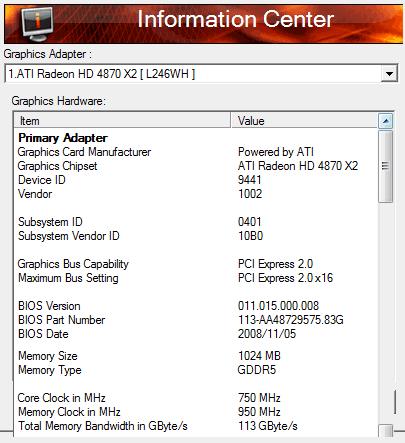
Task: Click the 10B0 value
Action: 250,236
